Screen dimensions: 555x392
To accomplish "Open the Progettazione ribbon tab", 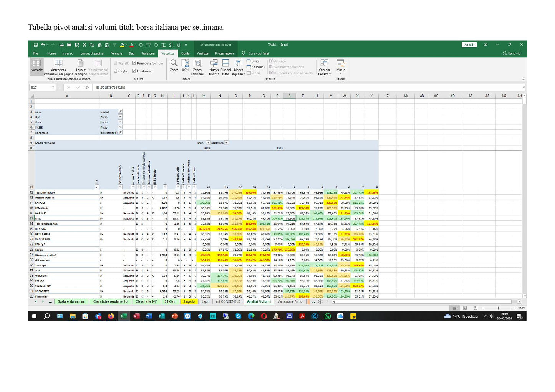I will pos(225,53).
